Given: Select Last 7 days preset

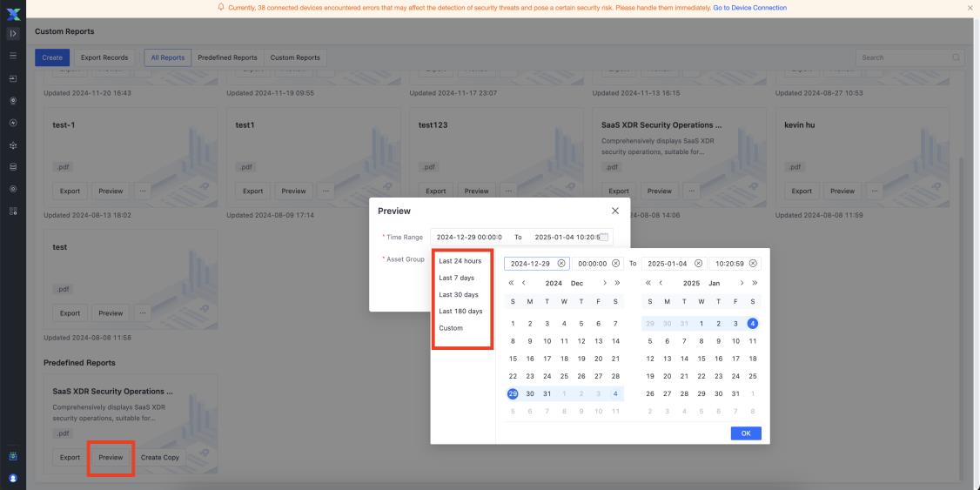Looking at the screenshot, I should pyautogui.click(x=456, y=278).
